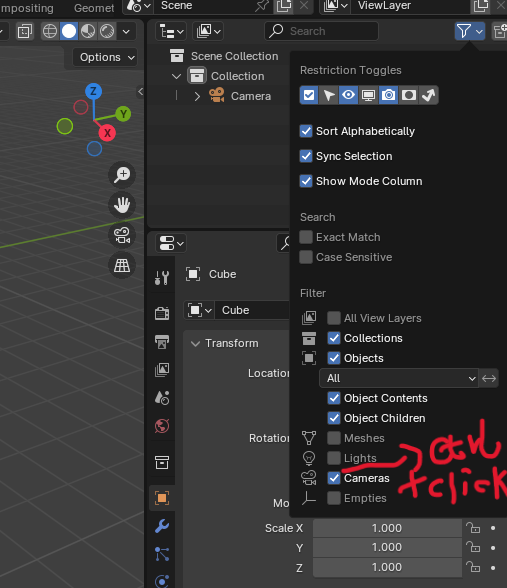
Task: Enable Exact Match search option
Action: coord(306,237)
